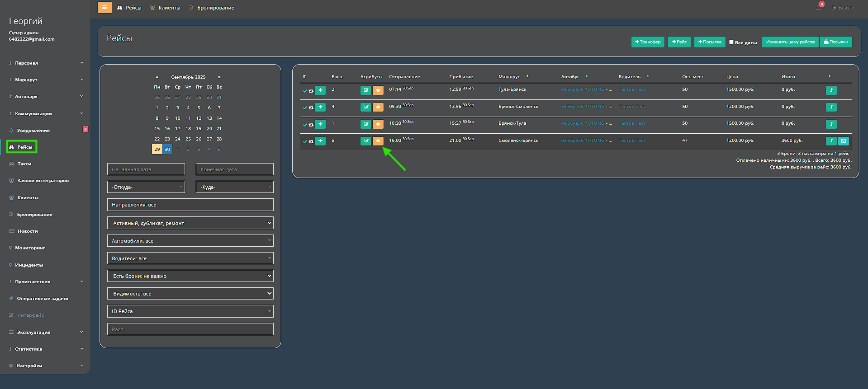
Task: Open Клиенты in the top navigation
Action: click(165, 8)
